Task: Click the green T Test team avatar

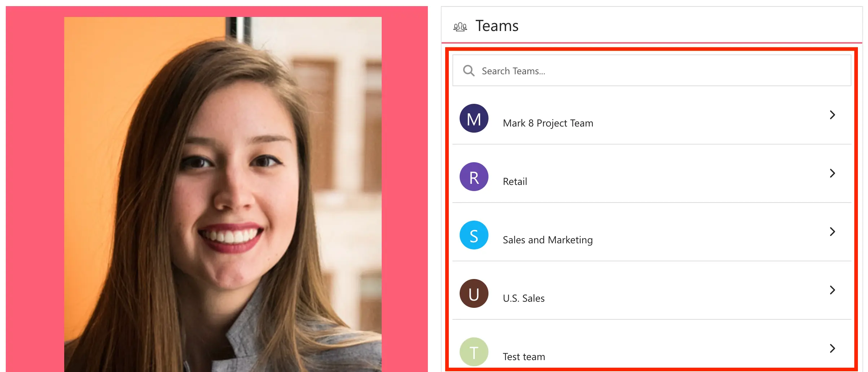Action: (x=474, y=352)
